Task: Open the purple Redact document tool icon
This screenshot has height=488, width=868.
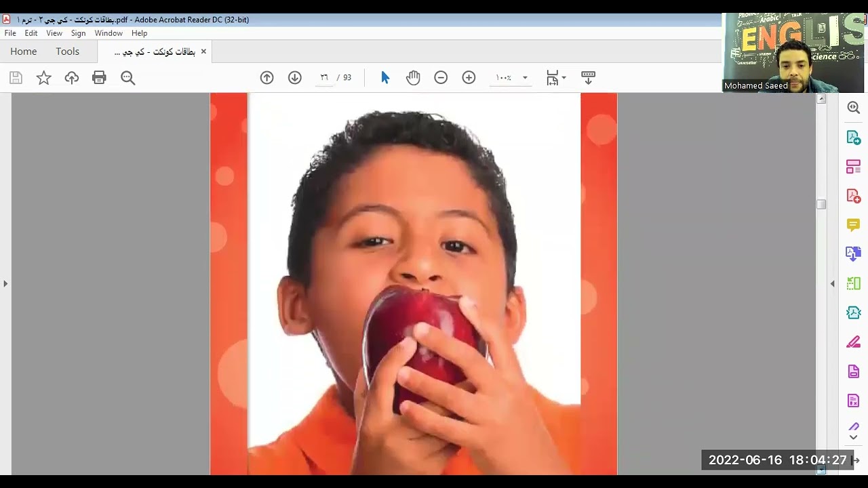Action: tap(854, 401)
